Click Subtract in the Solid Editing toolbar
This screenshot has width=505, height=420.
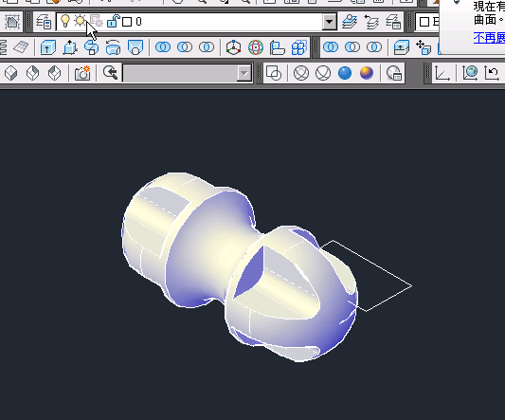click(x=352, y=47)
